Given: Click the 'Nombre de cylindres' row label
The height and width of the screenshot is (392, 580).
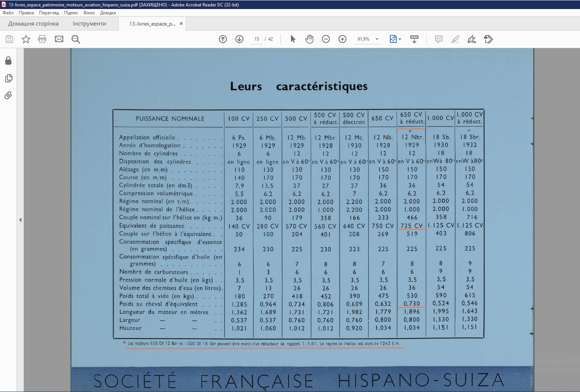Looking at the screenshot, I should (x=148, y=153).
